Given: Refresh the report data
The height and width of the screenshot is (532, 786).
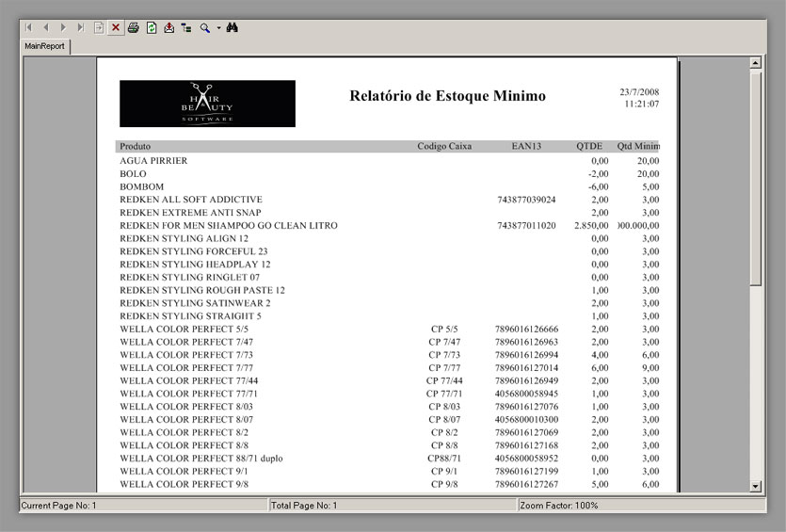Looking at the screenshot, I should (x=152, y=27).
